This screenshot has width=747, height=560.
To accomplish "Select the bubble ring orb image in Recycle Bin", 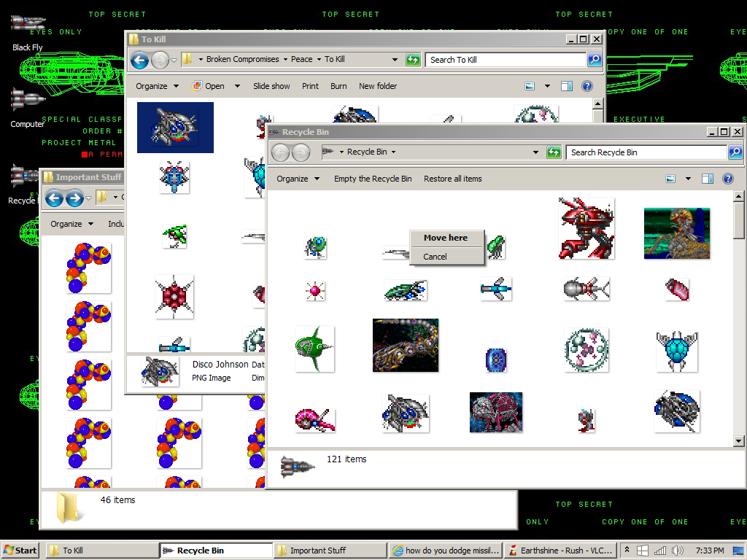I will (x=587, y=350).
